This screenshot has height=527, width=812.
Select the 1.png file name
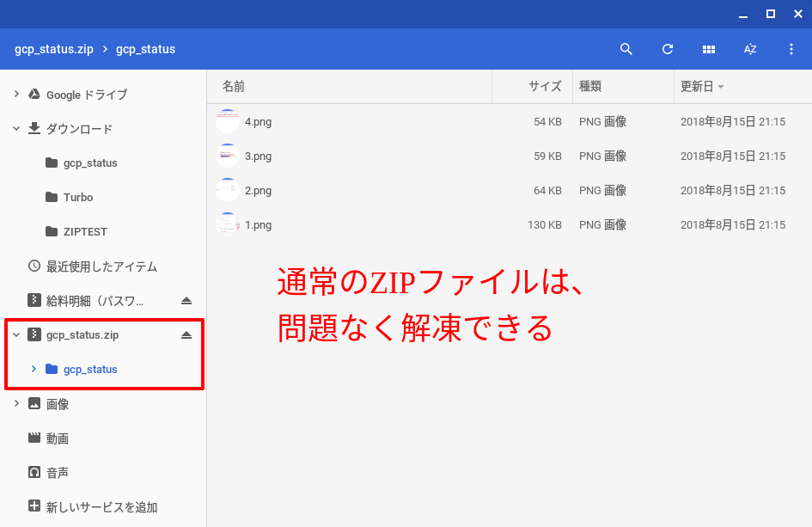click(258, 224)
